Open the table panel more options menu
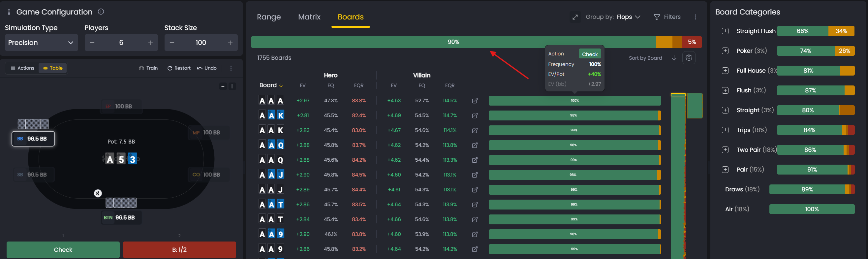Screen dimensions: 868x259 pos(231,68)
